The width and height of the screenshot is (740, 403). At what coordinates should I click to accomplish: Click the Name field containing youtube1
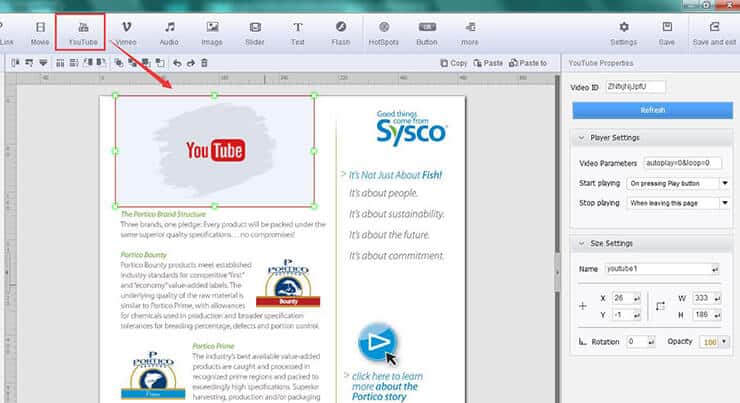click(662, 269)
